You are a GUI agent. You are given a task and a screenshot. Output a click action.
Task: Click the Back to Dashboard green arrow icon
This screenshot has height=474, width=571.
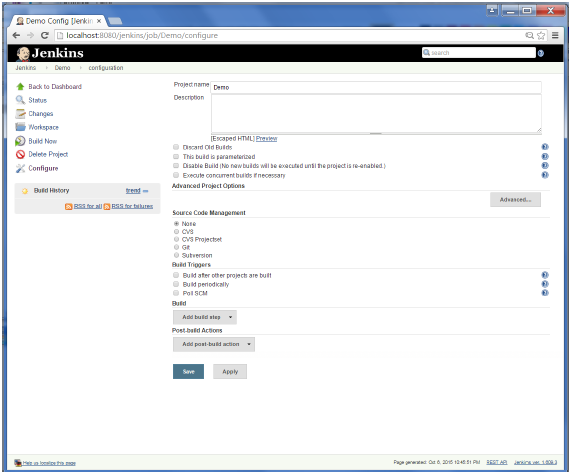pos(20,87)
